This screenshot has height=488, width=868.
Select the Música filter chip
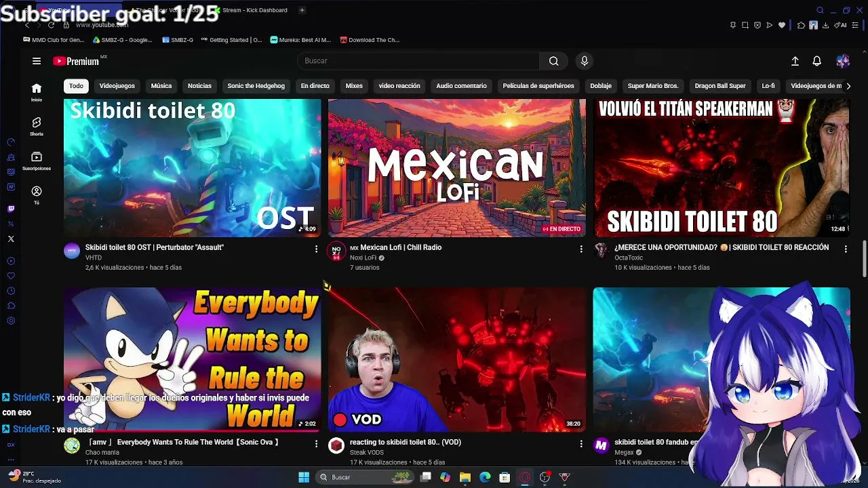(x=161, y=86)
